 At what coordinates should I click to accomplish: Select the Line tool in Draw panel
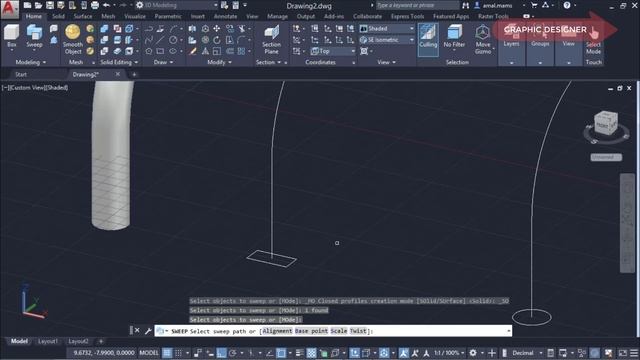pyautogui.click(x=160, y=40)
